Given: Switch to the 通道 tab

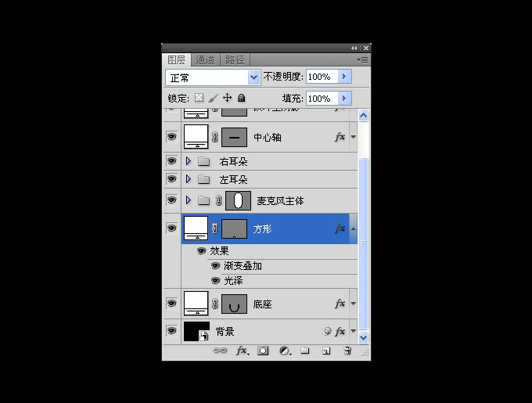Looking at the screenshot, I should (x=206, y=60).
